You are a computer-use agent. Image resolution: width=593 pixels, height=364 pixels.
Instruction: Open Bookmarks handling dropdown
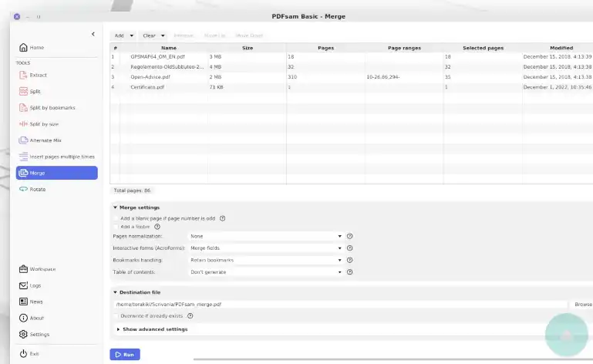[x=266, y=261]
